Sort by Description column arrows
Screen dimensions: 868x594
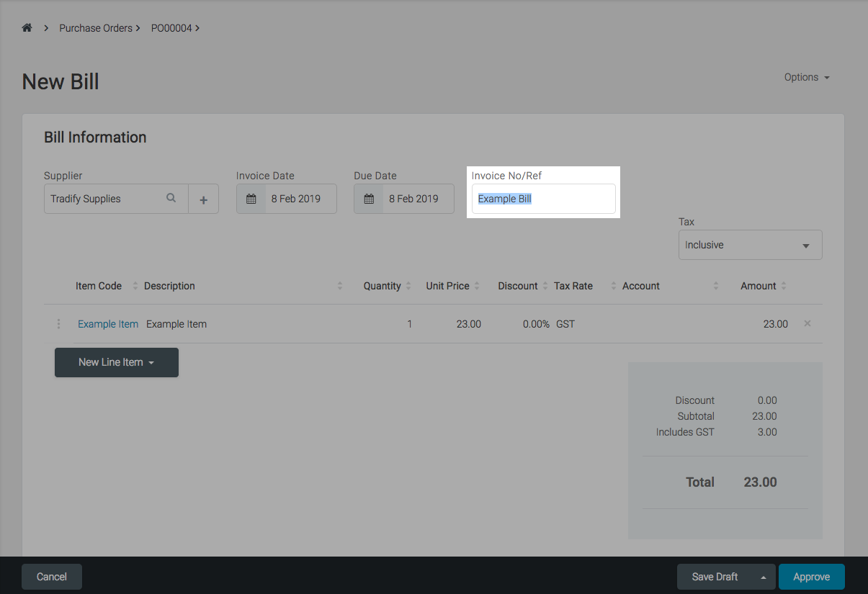(x=340, y=286)
